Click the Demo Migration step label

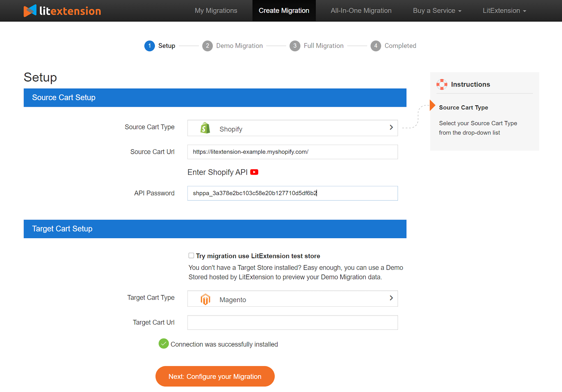[240, 46]
